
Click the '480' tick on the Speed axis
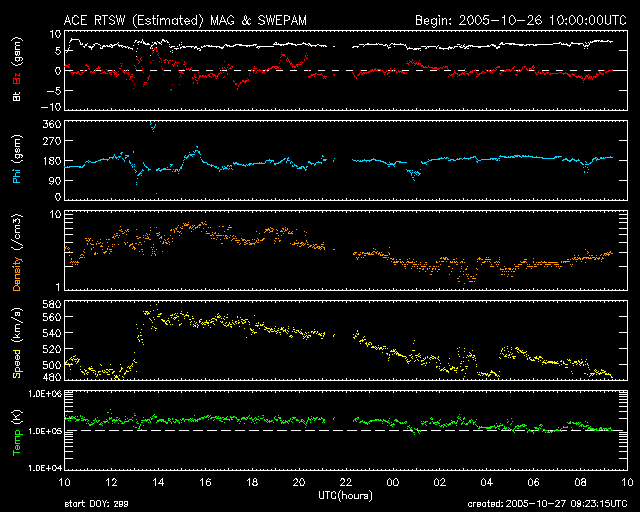(52, 377)
